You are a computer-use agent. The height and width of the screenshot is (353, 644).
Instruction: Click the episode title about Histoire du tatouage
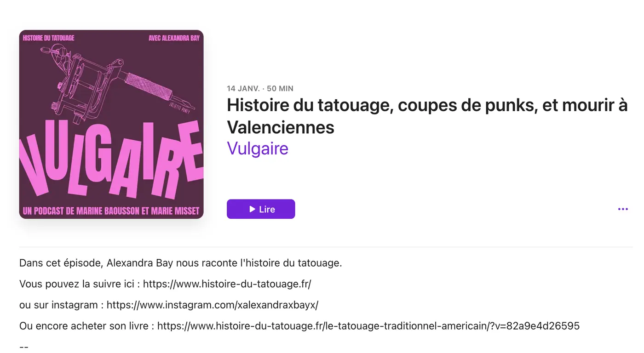427,116
